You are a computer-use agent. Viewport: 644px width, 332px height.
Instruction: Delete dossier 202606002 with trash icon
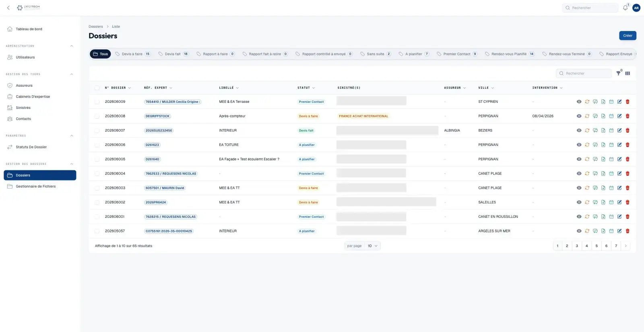pos(627,202)
